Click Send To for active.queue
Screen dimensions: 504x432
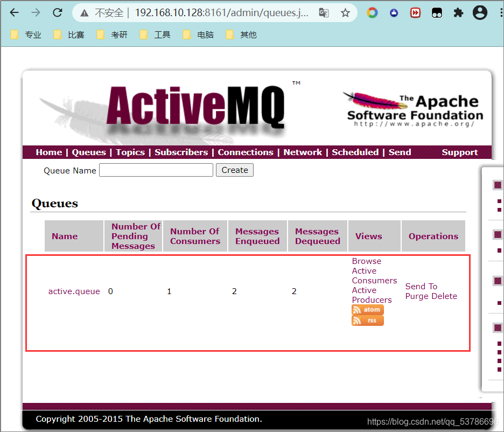(421, 286)
